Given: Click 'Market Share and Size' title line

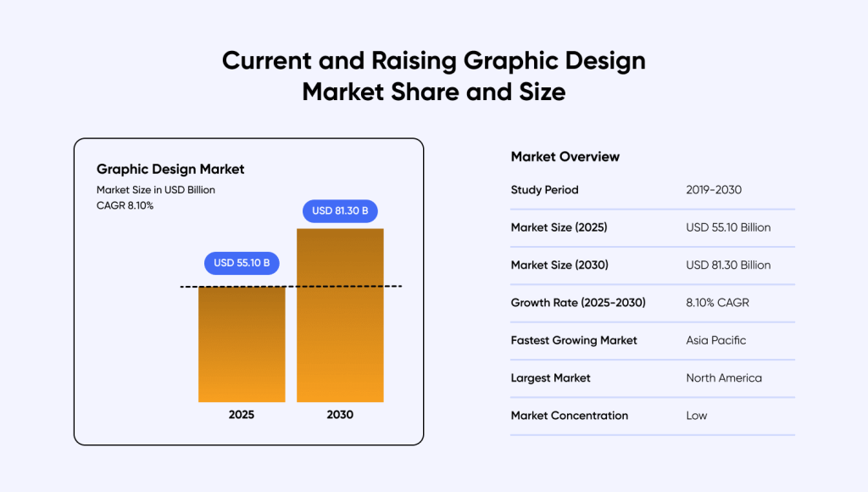Looking at the screenshot, I should tap(434, 92).
